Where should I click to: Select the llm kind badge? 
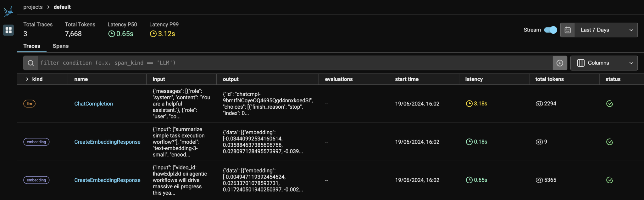point(29,103)
